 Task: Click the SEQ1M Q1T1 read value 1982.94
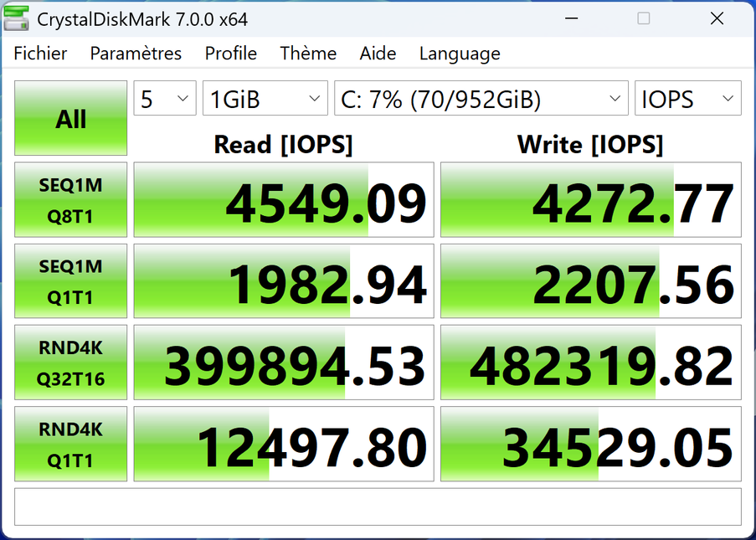[284, 281]
